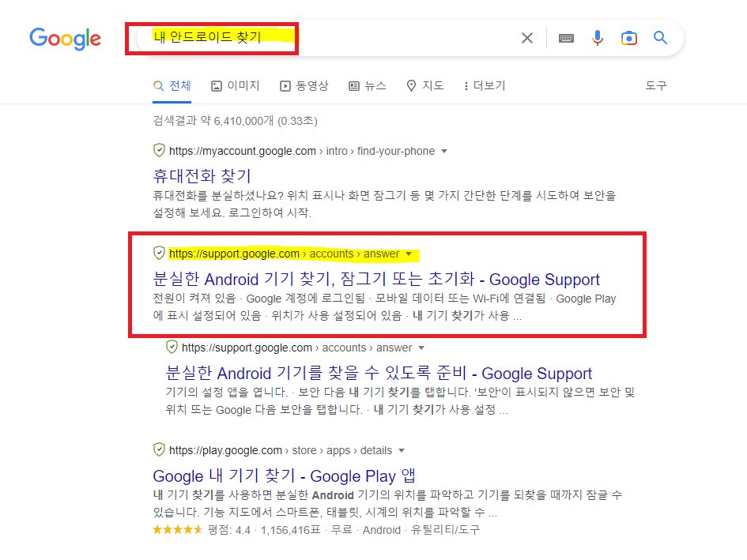Start voice search with the microphone icon
The image size is (747, 560).
[x=598, y=38]
